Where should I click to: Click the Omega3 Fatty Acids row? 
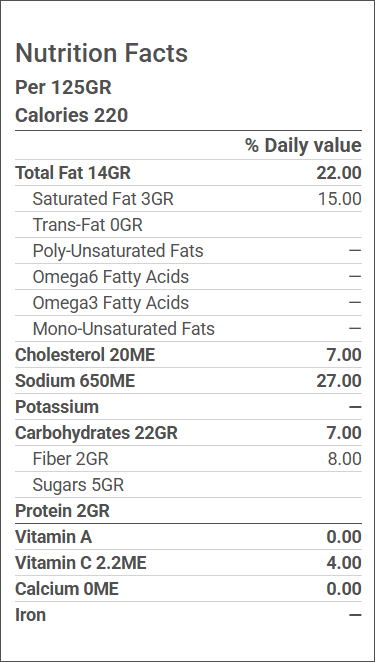[188, 303]
